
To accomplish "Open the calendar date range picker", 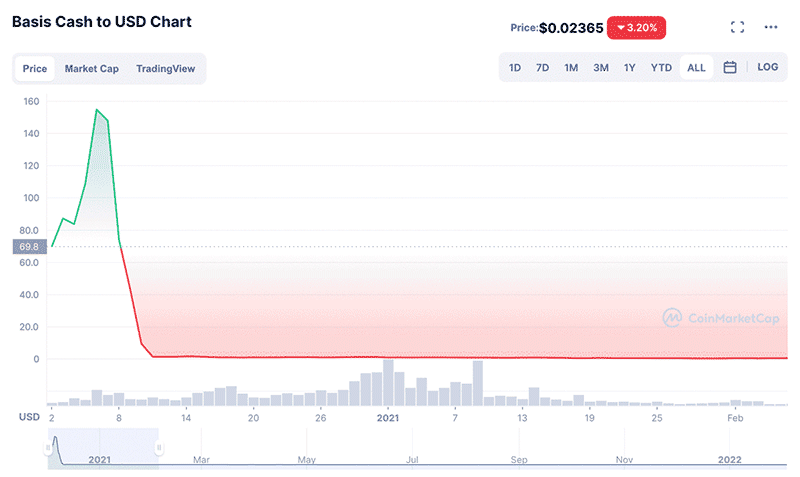I will point(730,67).
